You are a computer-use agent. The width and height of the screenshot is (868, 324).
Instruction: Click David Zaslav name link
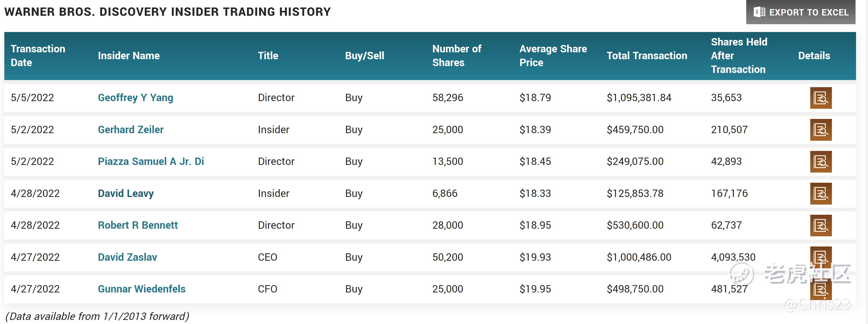click(127, 257)
